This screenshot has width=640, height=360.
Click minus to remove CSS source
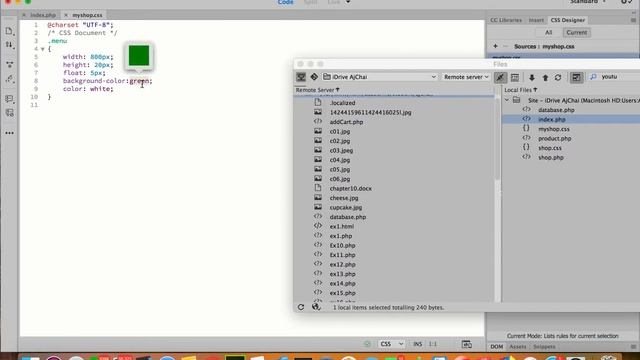click(x=505, y=46)
